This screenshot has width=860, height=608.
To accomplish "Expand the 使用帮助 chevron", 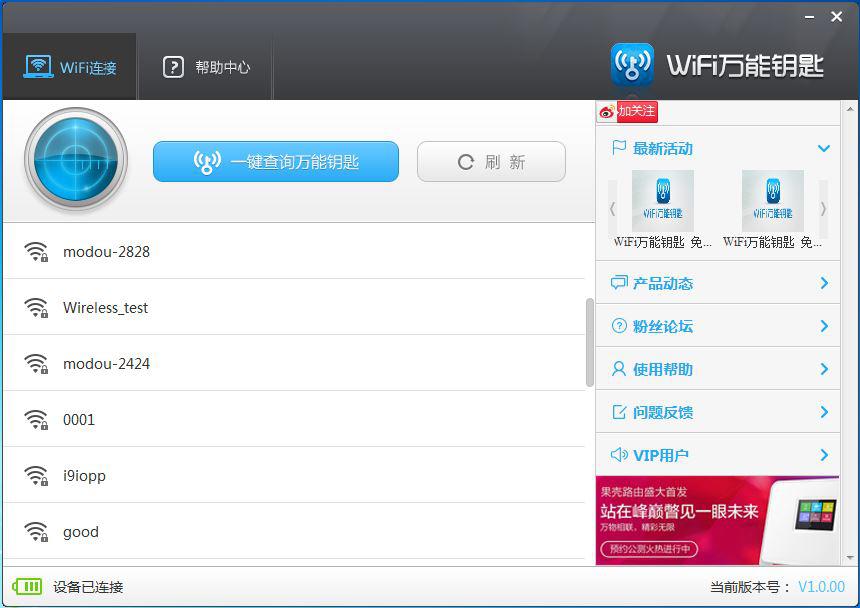I will 824,369.
